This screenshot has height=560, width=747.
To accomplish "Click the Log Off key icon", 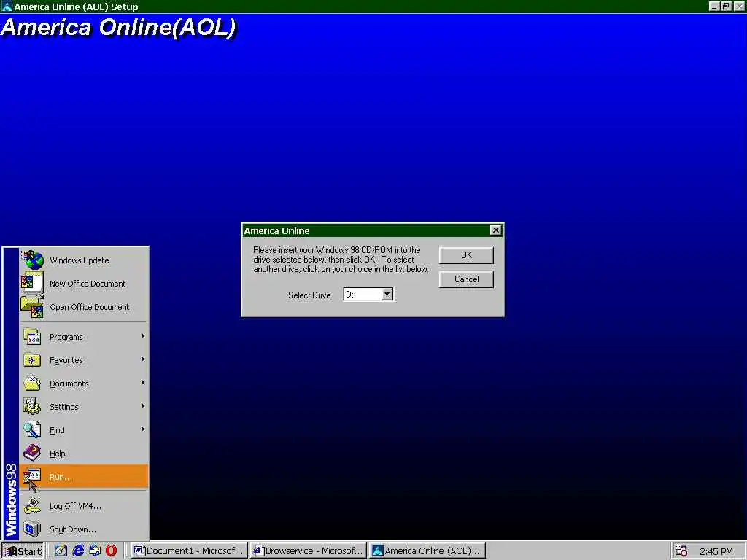I will click(32, 506).
